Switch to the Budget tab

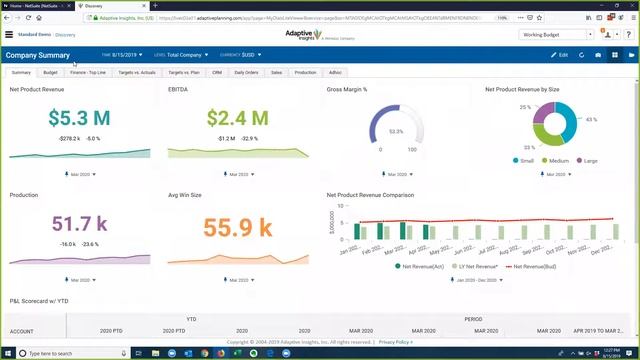[x=50, y=72]
